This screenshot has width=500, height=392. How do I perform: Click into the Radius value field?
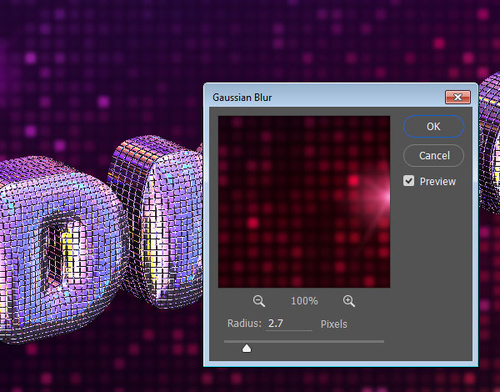point(289,324)
